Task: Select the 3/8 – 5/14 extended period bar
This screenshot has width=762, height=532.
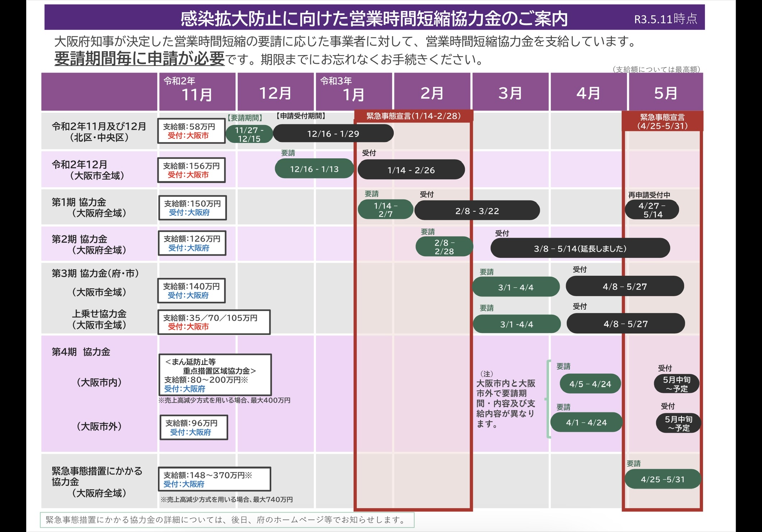Action: (580, 248)
